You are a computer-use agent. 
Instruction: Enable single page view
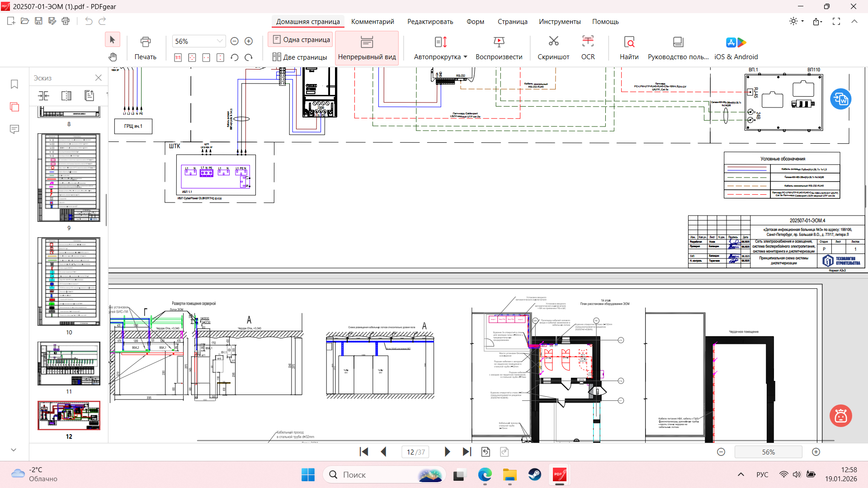pos(301,40)
